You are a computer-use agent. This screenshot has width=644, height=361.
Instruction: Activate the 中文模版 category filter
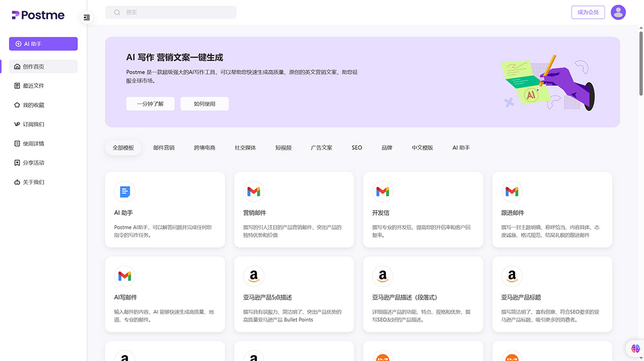pos(422,147)
